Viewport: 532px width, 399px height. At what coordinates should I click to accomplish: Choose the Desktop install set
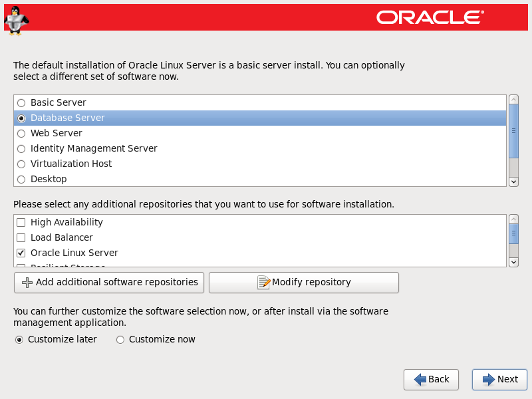[x=21, y=180]
